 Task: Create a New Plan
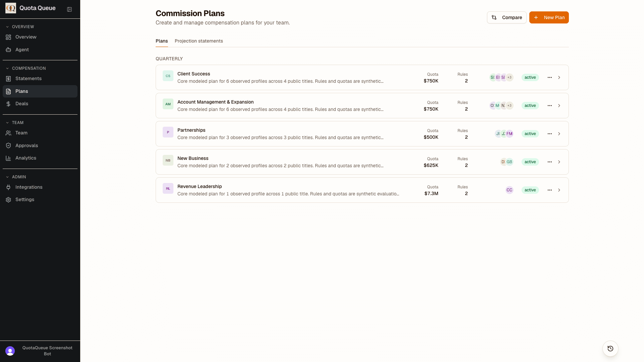coord(549,17)
